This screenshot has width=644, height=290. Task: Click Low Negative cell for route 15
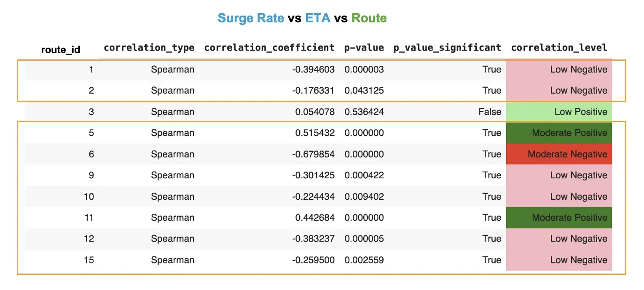click(559, 260)
